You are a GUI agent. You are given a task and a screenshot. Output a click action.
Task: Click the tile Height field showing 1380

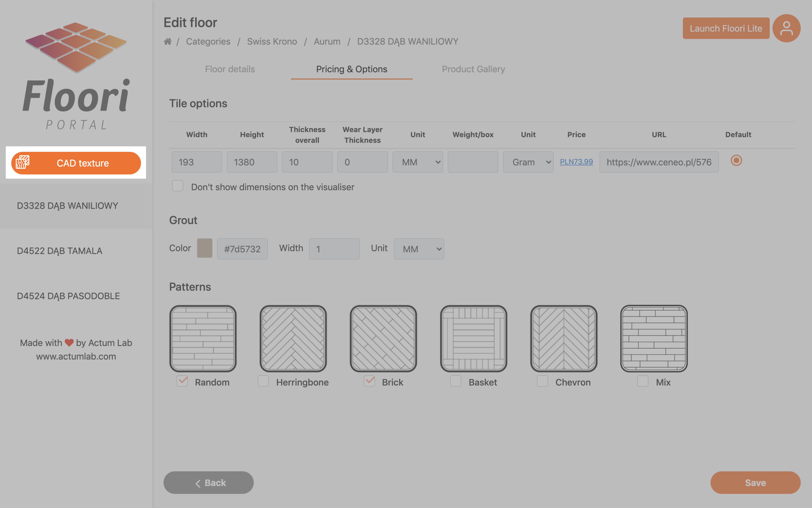point(252,162)
